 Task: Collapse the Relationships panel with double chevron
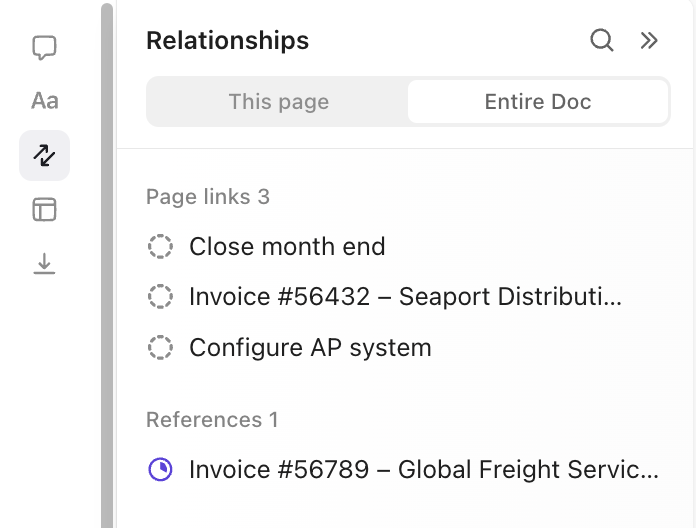point(649,40)
